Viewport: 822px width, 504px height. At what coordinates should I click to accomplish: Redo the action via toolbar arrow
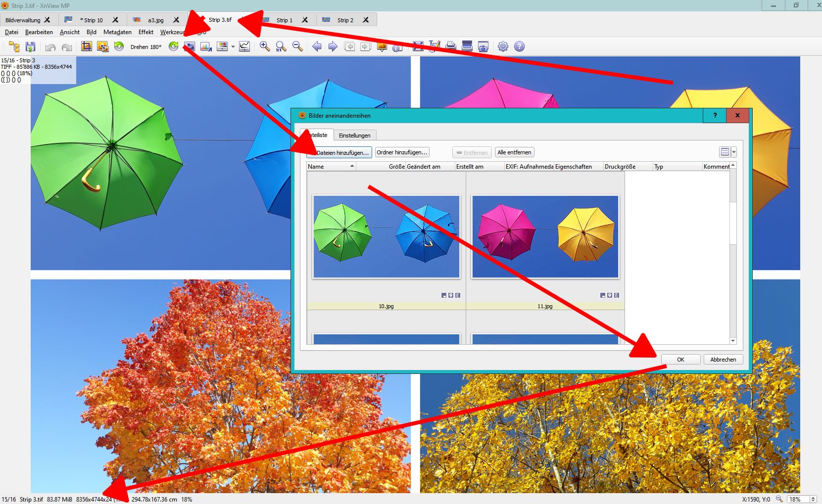coord(67,47)
